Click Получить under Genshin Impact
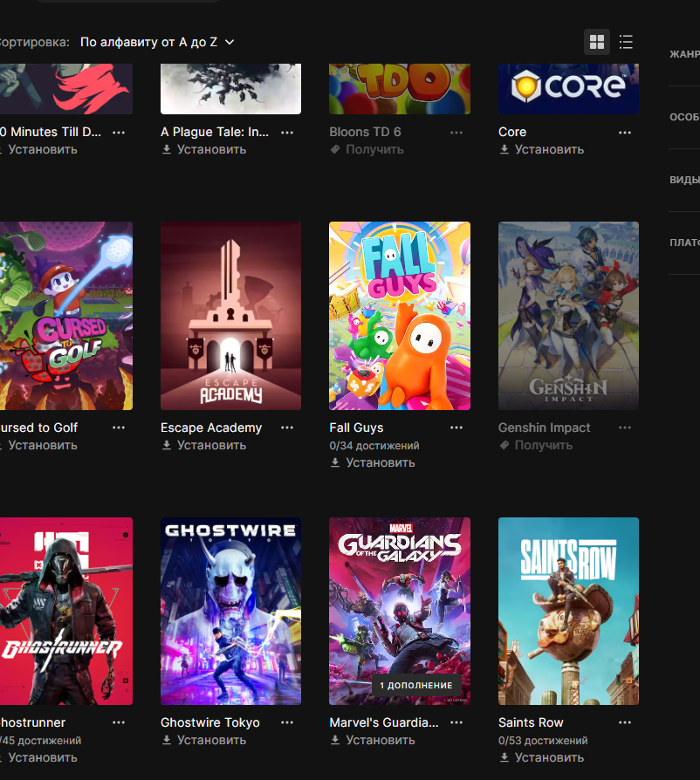Image resolution: width=700 pixels, height=780 pixels. tap(536, 445)
